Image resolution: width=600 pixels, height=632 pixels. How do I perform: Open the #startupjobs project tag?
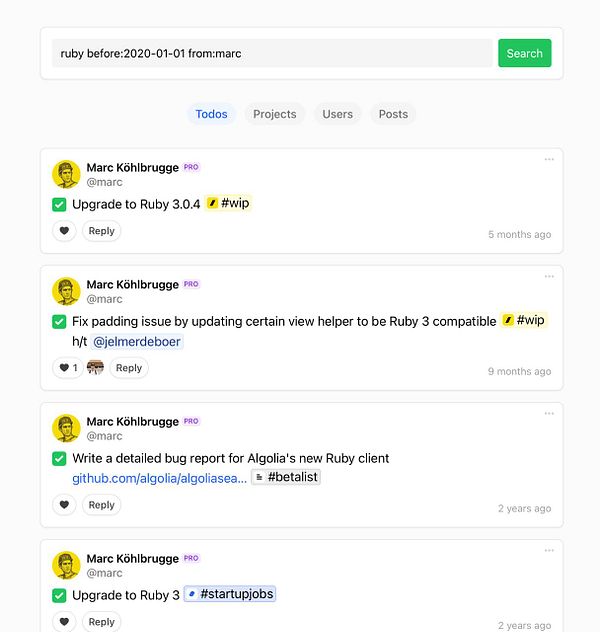230,595
